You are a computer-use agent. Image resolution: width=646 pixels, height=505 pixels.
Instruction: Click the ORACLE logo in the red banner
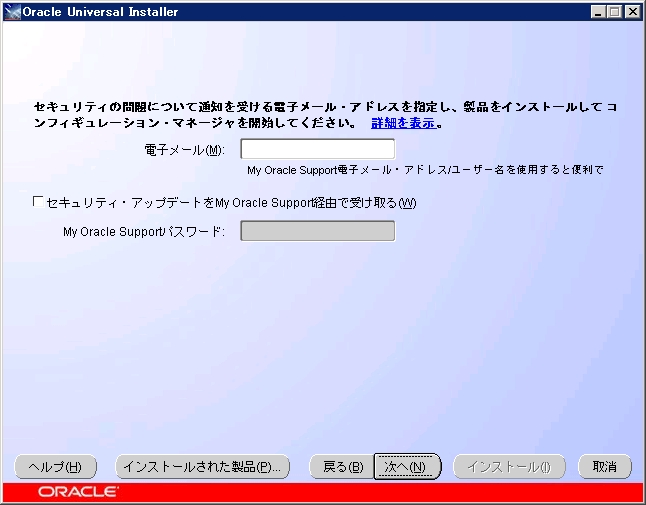click(x=78, y=492)
